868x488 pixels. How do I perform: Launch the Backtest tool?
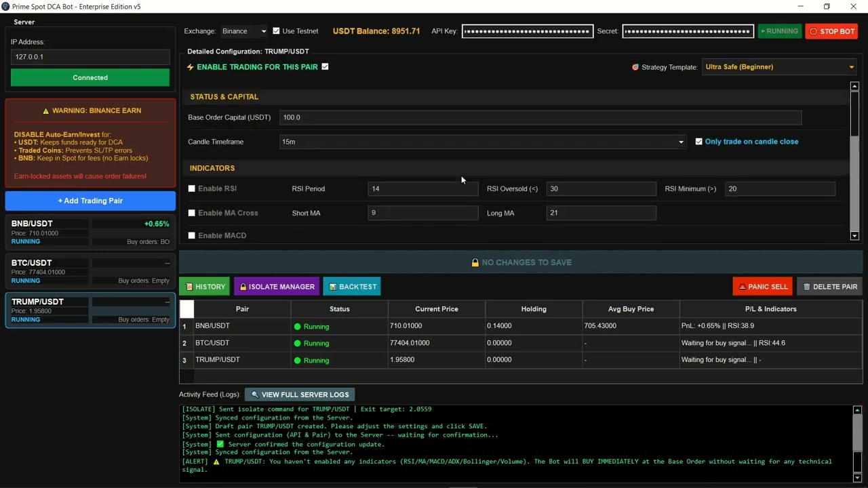tap(352, 287)
